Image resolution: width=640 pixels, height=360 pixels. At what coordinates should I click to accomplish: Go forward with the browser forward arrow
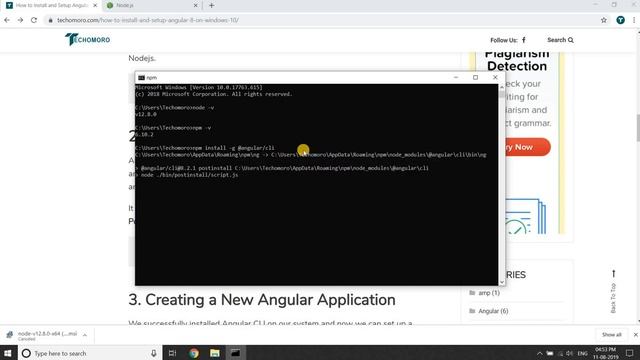[x=20, y=20]
